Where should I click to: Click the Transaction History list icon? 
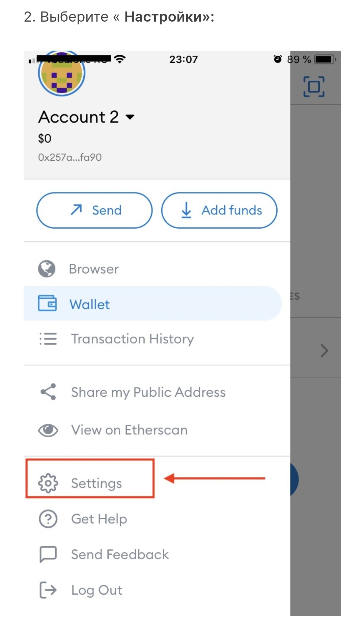(x=48, y=339)
